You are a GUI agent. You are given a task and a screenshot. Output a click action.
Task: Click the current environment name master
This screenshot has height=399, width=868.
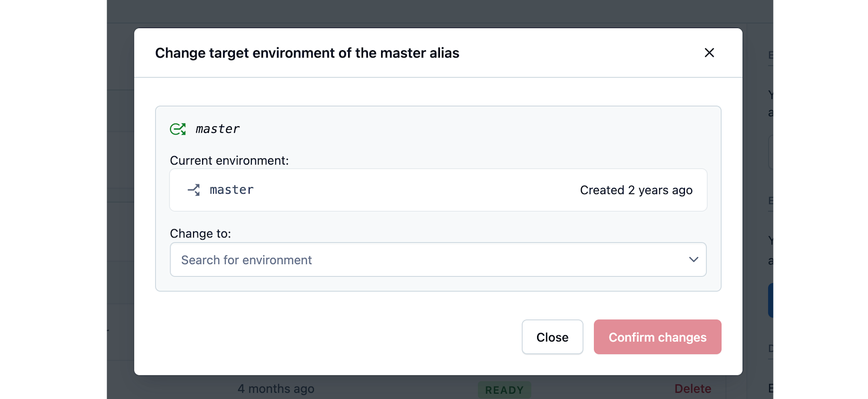(231, 190)
